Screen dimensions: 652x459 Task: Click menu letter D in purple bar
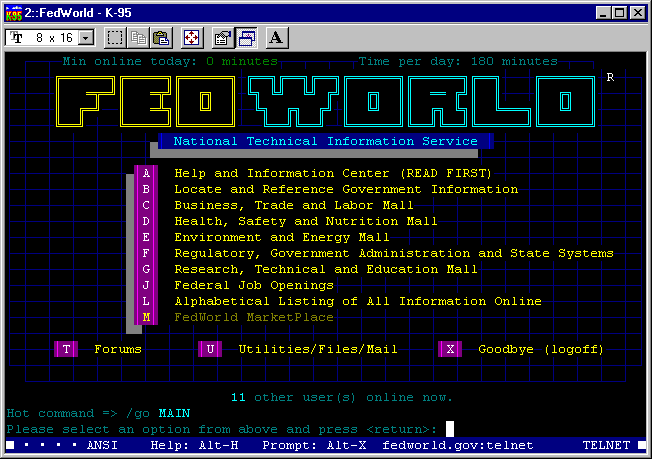(x=146, y=221)
